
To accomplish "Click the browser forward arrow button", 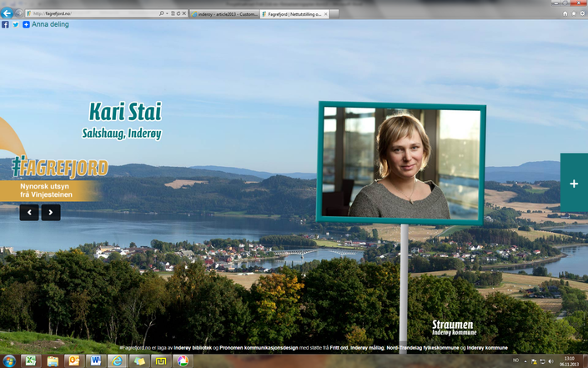I will pyautogui.click(x=18, y=13).
